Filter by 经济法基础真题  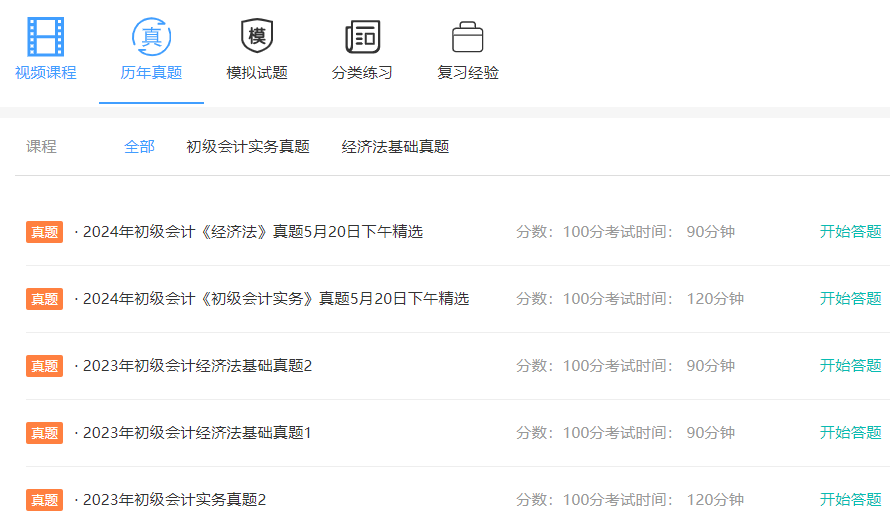click(x=395, y=147)
